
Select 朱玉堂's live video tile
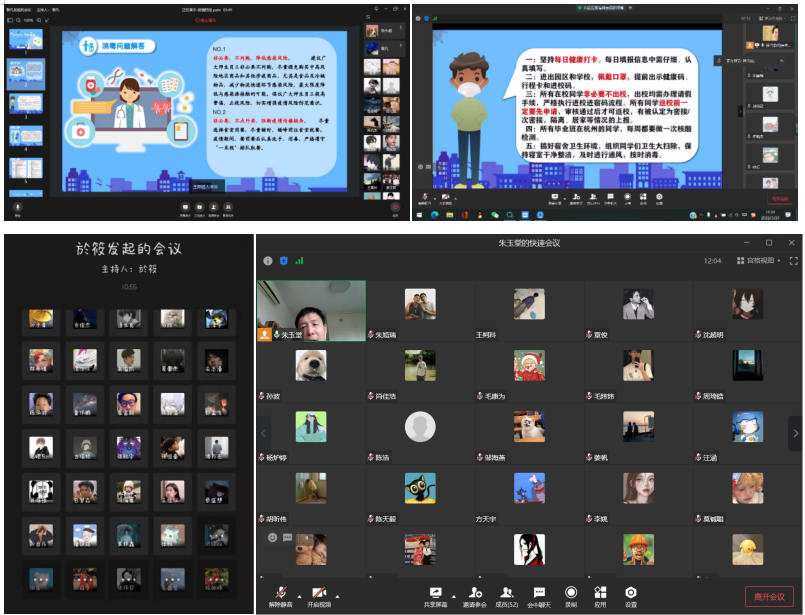[x=311, y=310]
